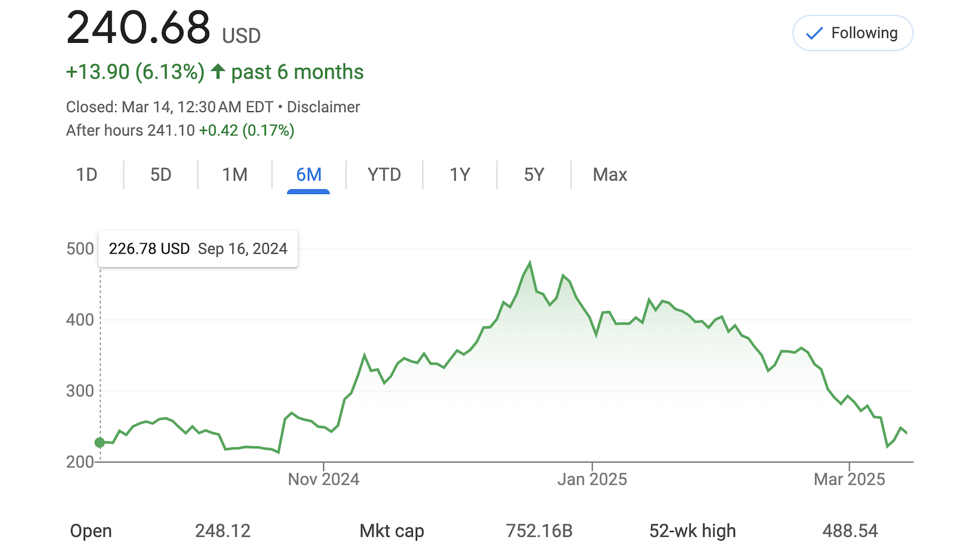Click the '+13.90 (6.13%)' change text
The height and width of the screenshot is (545, 980).
[x=135, y=72]
